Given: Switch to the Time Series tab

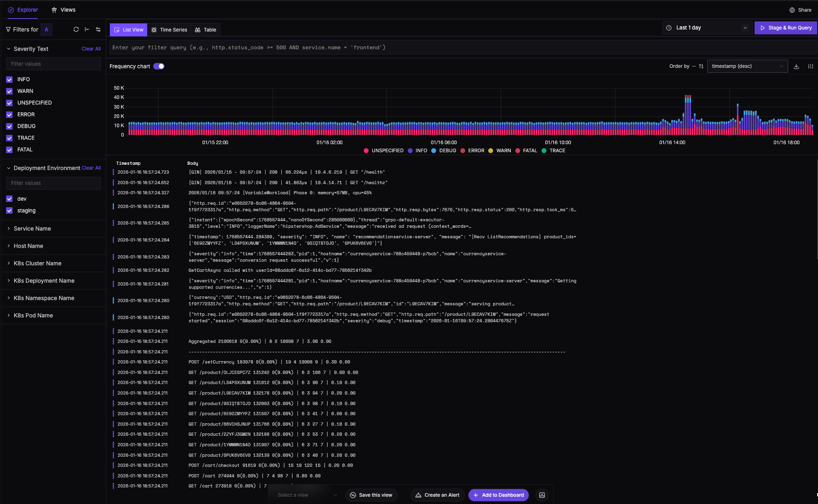Looking at the screenshot, I should (x=169, y=30).
